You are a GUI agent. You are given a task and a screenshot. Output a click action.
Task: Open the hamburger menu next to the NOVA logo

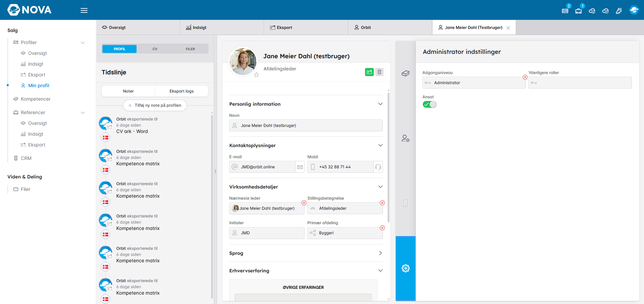click(84, 10)
